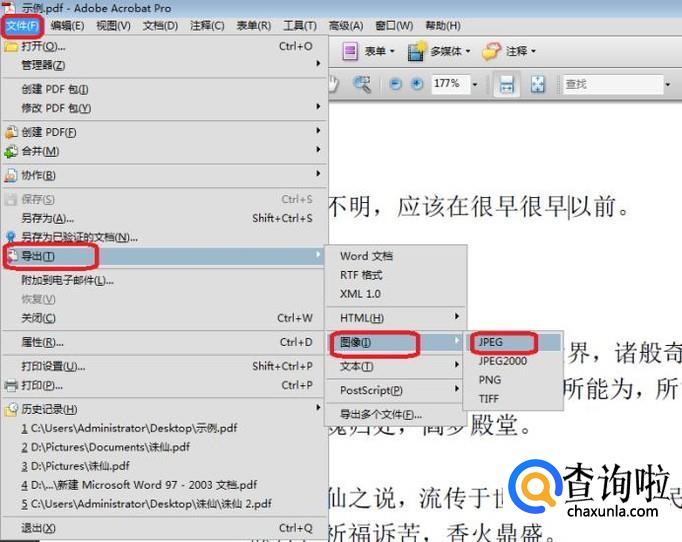Image resolution: width=682 pixels, height=542 pixels.
Task: Open the Advanced menu
Action: pos(346,26)
